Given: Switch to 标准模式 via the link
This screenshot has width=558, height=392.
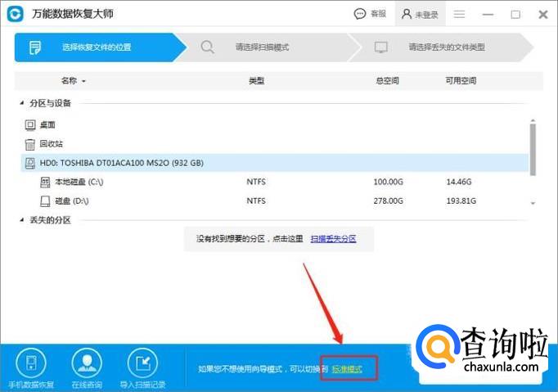Looking at the screenshot, I should tap(347, 369).
